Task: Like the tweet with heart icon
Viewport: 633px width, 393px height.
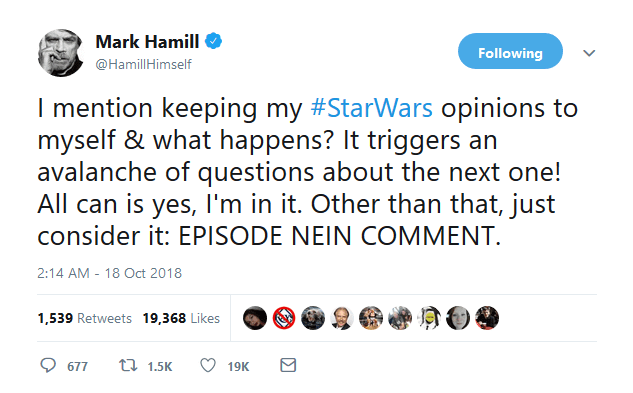Action: 208,365
